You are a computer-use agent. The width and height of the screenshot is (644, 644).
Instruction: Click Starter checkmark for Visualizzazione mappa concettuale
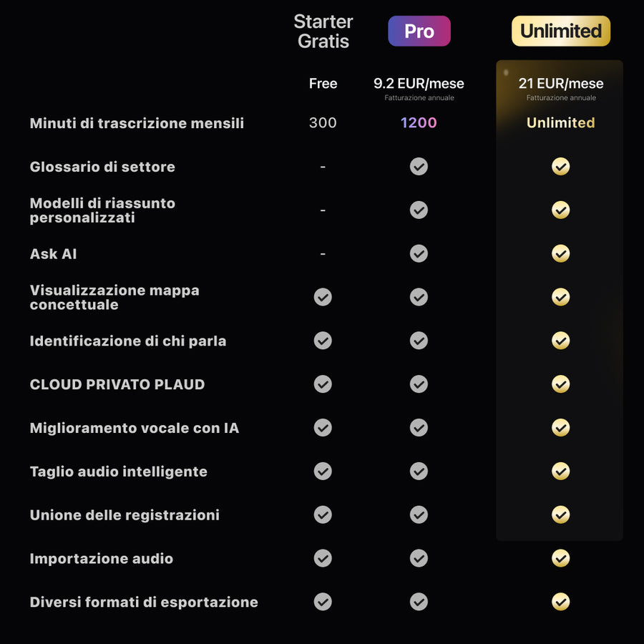point(323,297)
